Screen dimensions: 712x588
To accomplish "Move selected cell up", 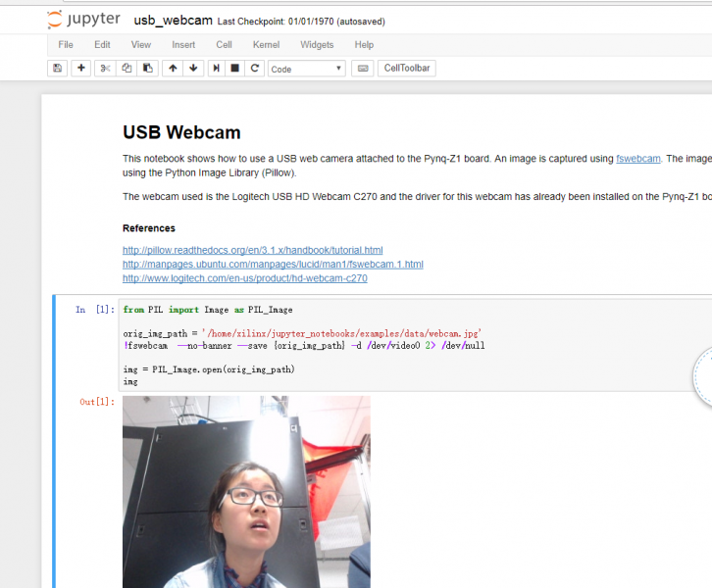I will tap(173, 68).
